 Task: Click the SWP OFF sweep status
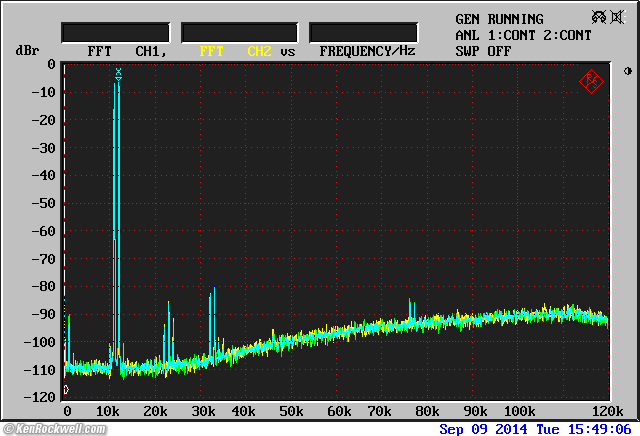(x=483, y=50)
